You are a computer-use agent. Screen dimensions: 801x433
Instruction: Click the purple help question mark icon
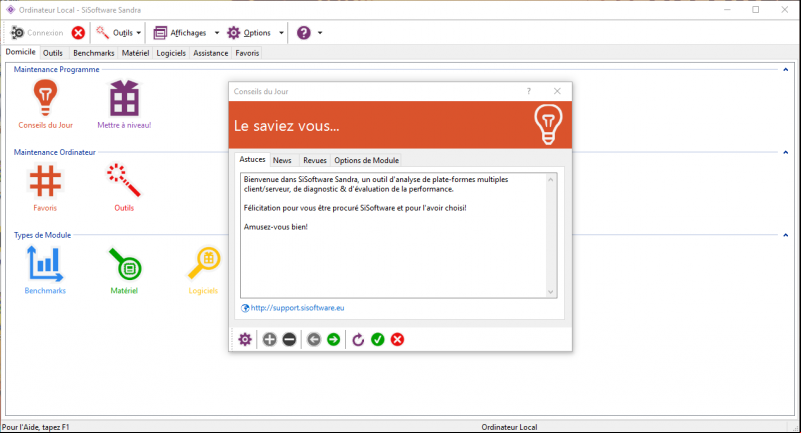click(x=304, y=33)
